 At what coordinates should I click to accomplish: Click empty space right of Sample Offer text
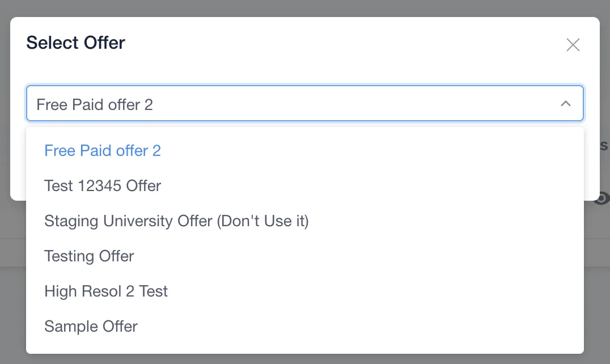tap(363, 326)
